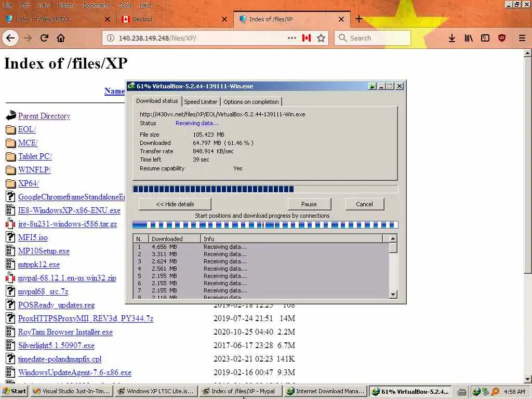
Task: Open the Windows Start button
Action: pos(15,391)
